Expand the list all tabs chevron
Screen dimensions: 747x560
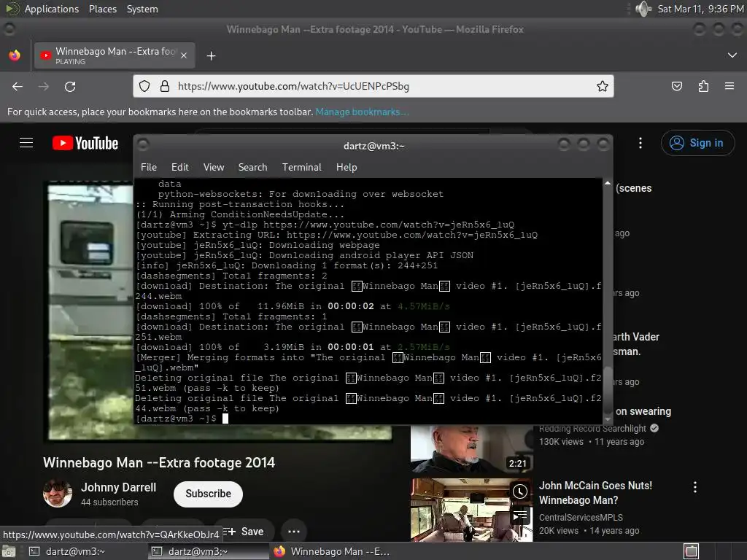(x=732, y=55)
